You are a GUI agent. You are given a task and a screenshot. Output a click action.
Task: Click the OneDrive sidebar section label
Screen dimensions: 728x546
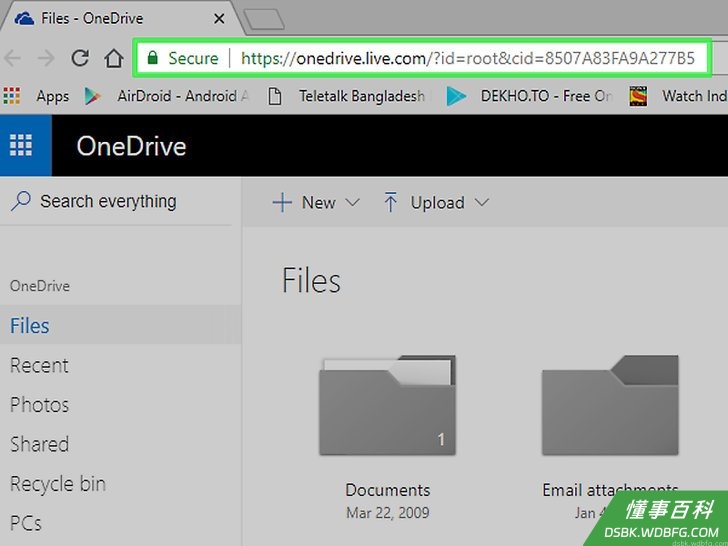click(40, 286)
